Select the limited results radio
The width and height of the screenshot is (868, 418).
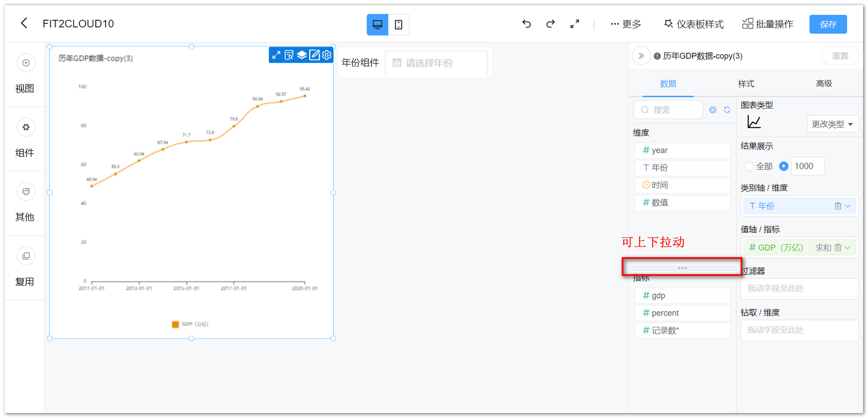coord(784,166)
